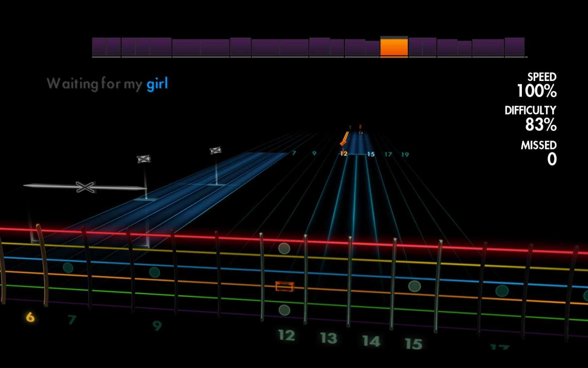Click the large muted X note with bar

click(85, 187)
